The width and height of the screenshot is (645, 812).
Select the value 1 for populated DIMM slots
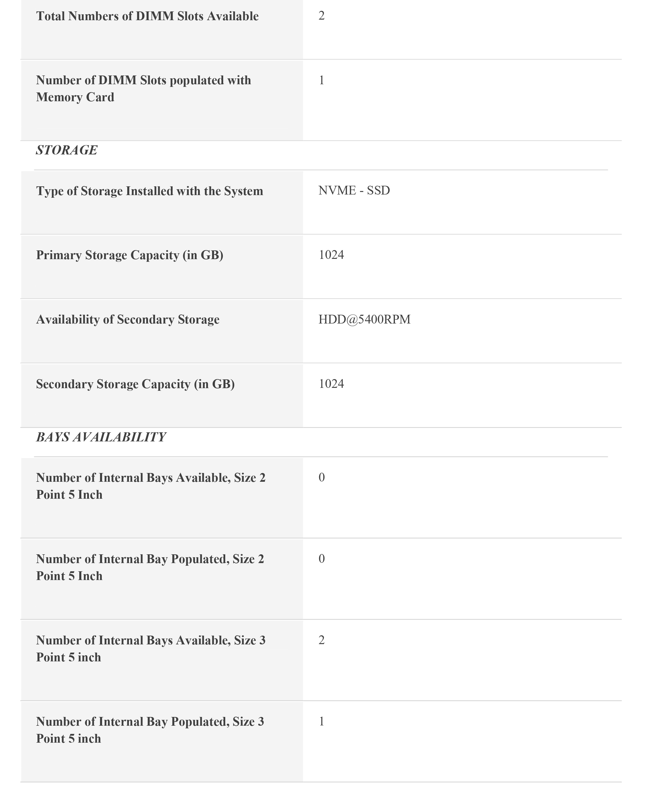[321, 80]
